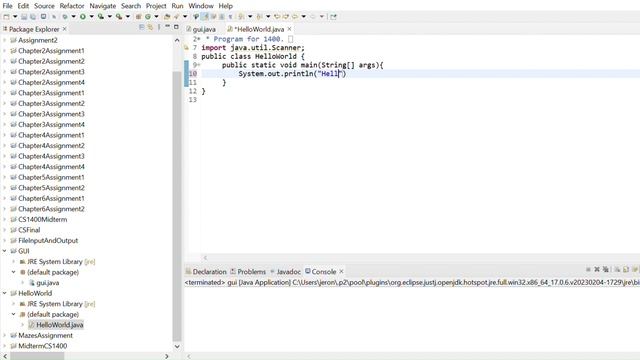The width and height of the screenshot is (640, 360).
Task: Toggle Scroll Lock in Console toolbar
Action: tap(626, 269)
